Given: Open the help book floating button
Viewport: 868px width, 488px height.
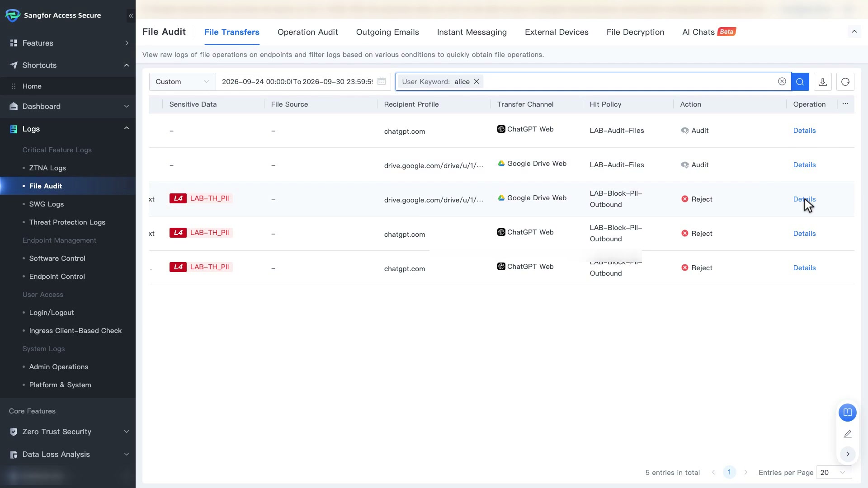Looking at the screenshot, I should (x=848, y=413).
